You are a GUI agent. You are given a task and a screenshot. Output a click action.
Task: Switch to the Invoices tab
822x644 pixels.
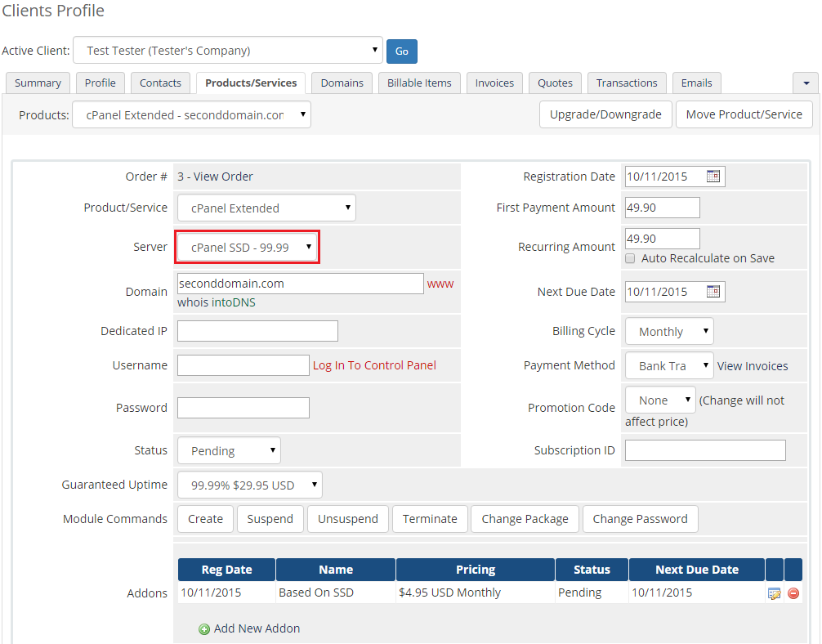[494, 83]
